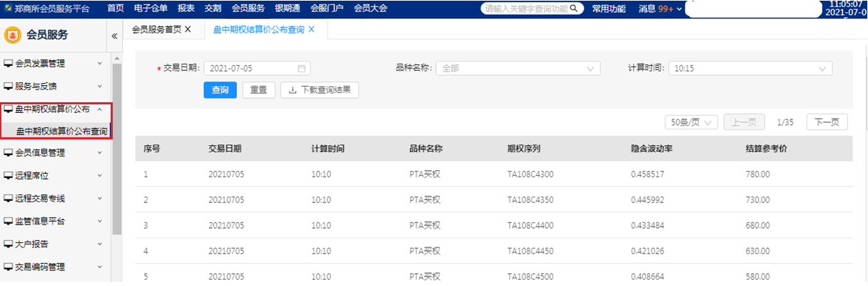Open the 电子仓单 top menu

[x=151, y=8]
